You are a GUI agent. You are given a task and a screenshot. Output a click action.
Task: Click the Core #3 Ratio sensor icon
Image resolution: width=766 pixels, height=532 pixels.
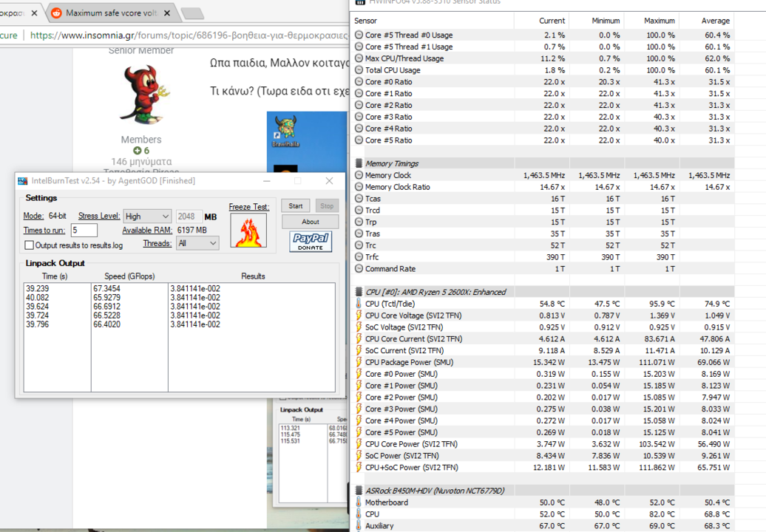point(359,117)
